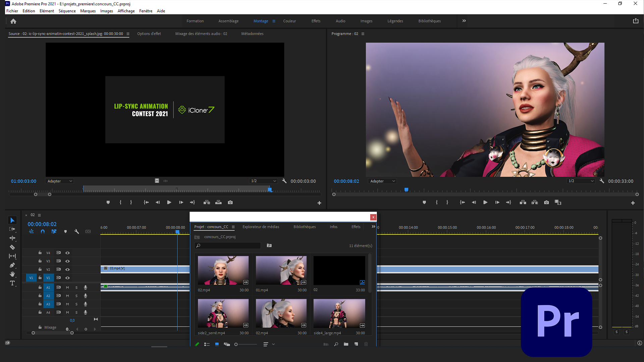
Task: Open Source monitor 1/2 resolution dropdown
Action: 263,181
